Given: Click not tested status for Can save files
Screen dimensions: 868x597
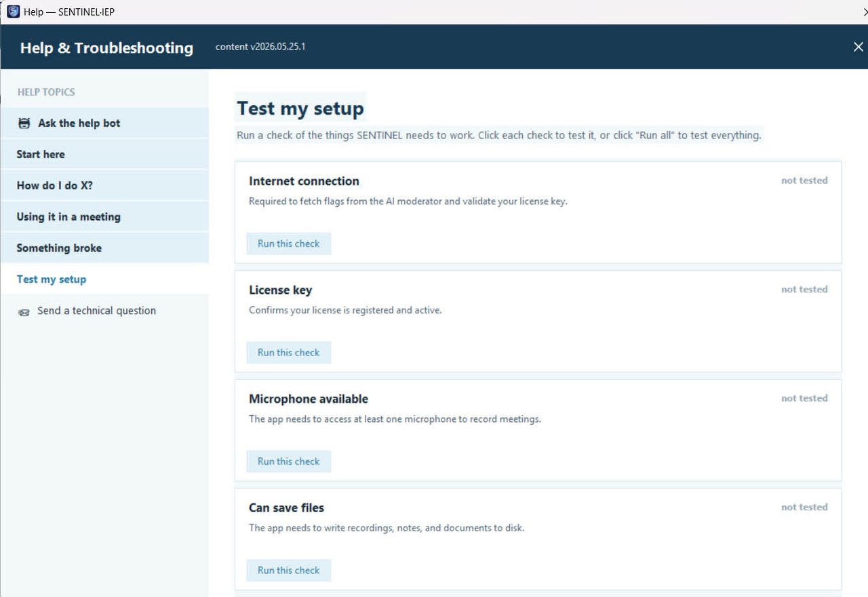Looking at the screenshot, I should (804, 507).
